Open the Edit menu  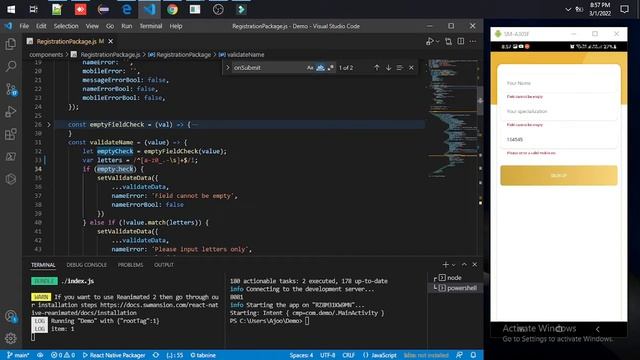click(41, 26)
